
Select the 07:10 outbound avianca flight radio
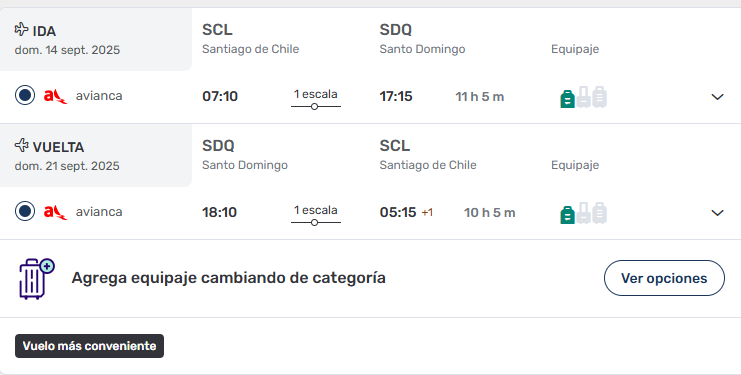pyautogui.click(x=25, y=95)
